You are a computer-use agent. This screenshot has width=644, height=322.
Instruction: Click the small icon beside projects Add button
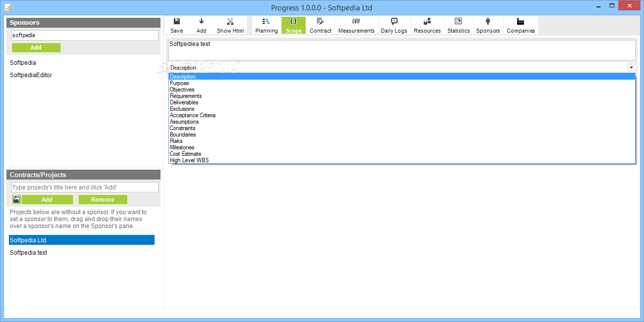[x=16, y=199]
